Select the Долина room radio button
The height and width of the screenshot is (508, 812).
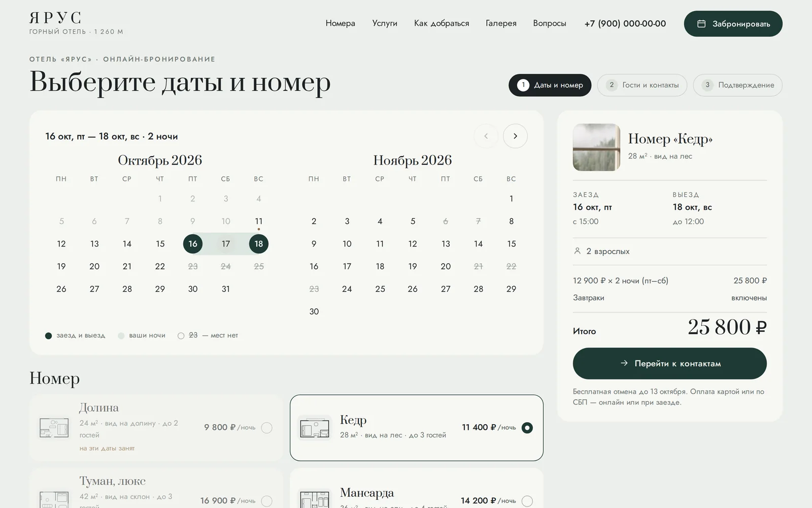[266, 428]
